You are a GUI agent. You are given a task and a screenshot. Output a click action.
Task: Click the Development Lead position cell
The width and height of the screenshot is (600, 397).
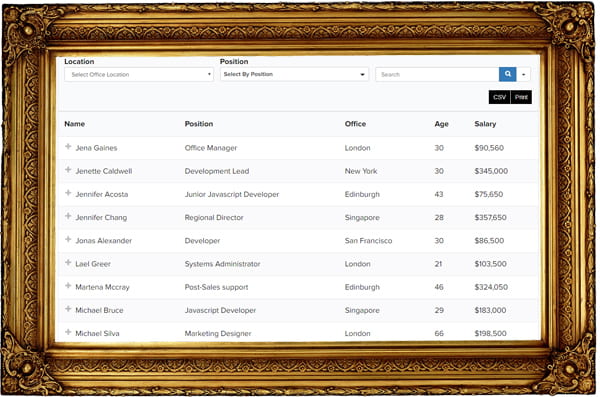tap(217, 171)
